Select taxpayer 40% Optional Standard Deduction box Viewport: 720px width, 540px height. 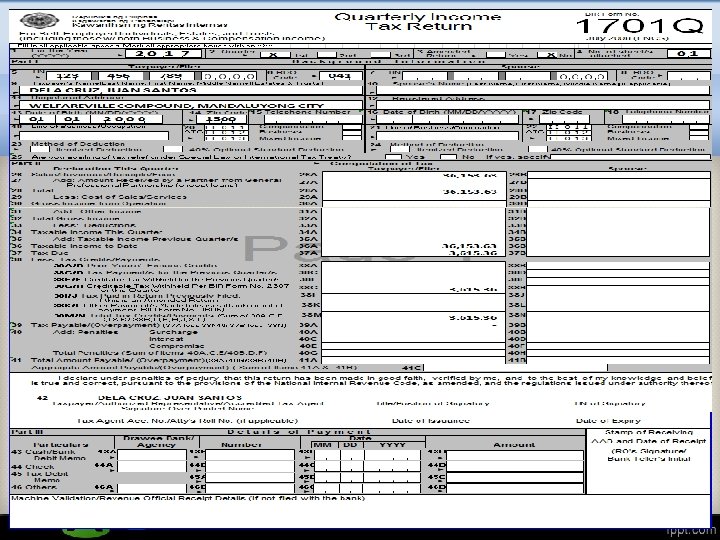point(173,149)
